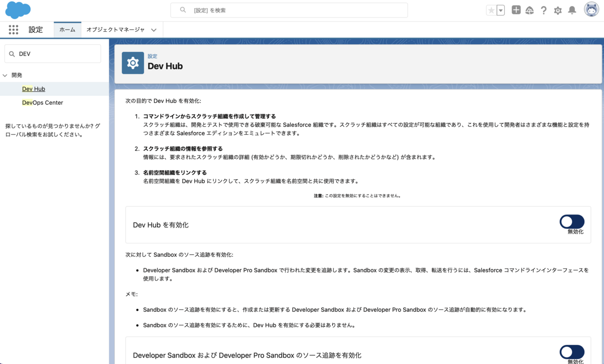Image resolution: width=604 pixels, height=364 pixels.
Task: Click the メモ: label
Action: click(131, 294)
